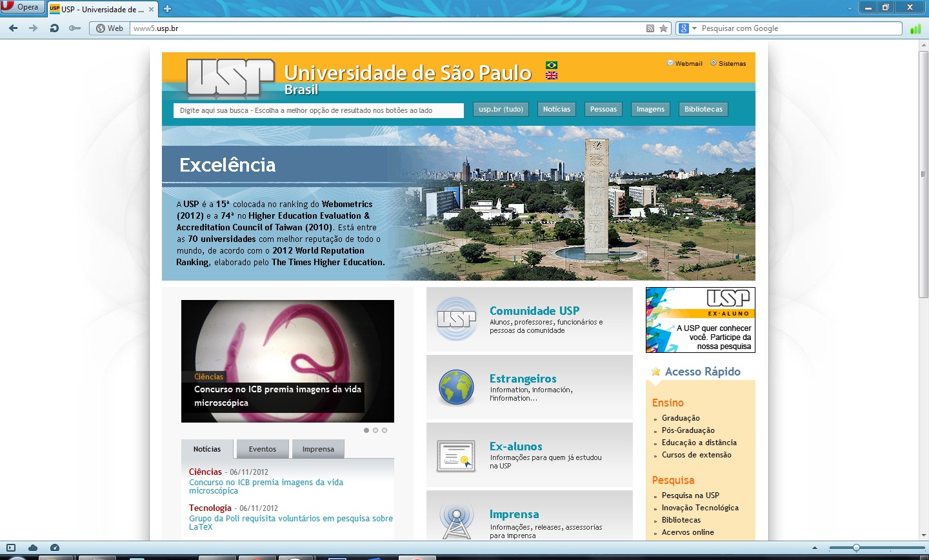
Task: Open Opera Link cloud icon in status bar
Action: click(33, 548)
